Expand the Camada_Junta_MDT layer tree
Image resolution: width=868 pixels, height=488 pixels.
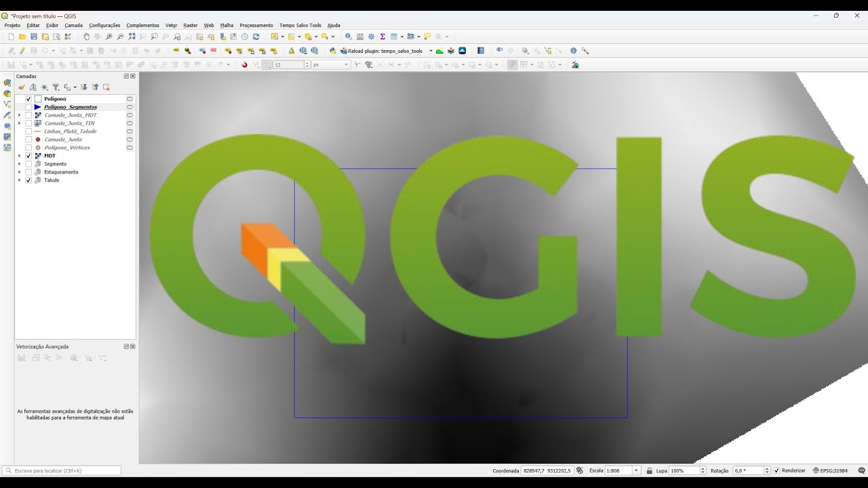19,115
